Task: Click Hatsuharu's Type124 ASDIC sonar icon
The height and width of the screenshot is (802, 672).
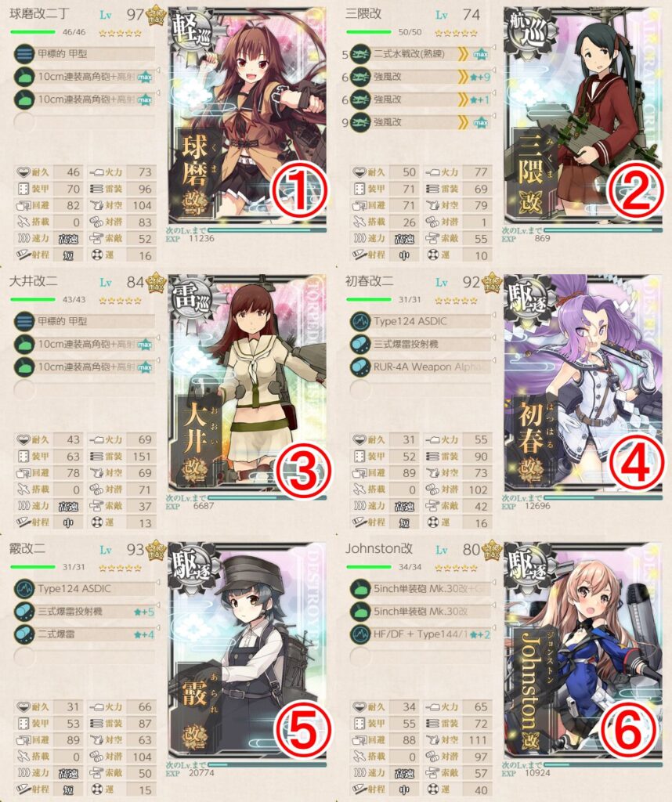Action: (360, 321)
